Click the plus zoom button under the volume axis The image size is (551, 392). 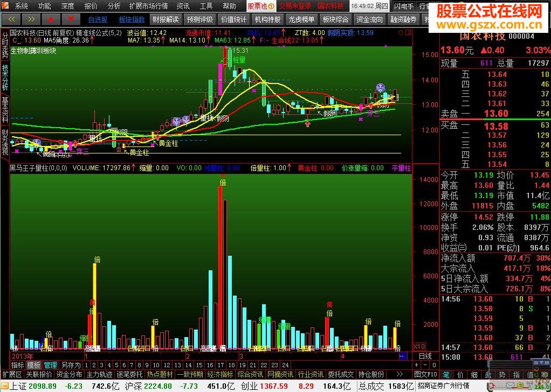click(x=417, y=365)
